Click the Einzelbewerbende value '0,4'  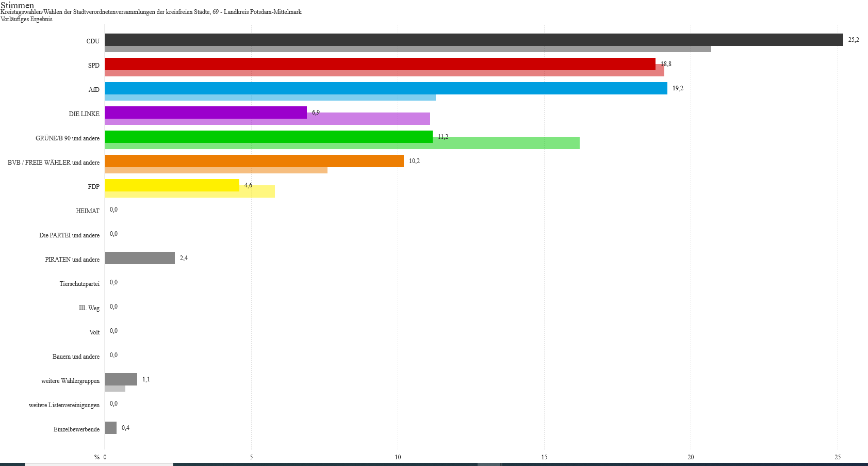125,428
